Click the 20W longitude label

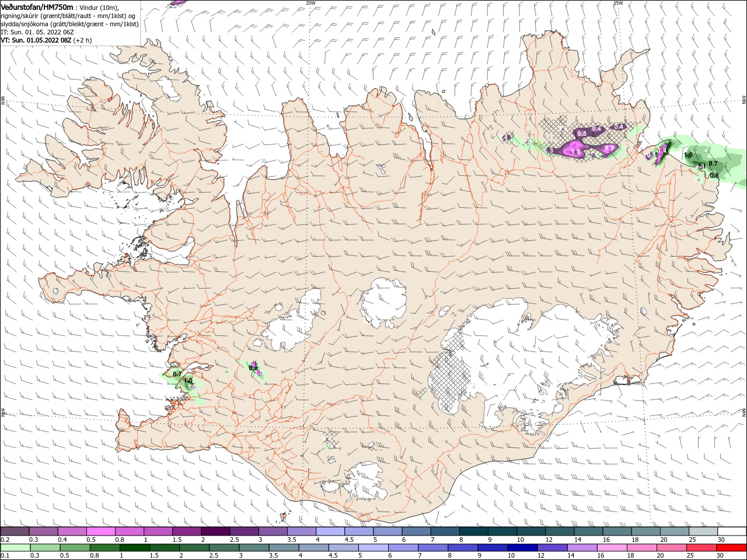pos(310,2)
